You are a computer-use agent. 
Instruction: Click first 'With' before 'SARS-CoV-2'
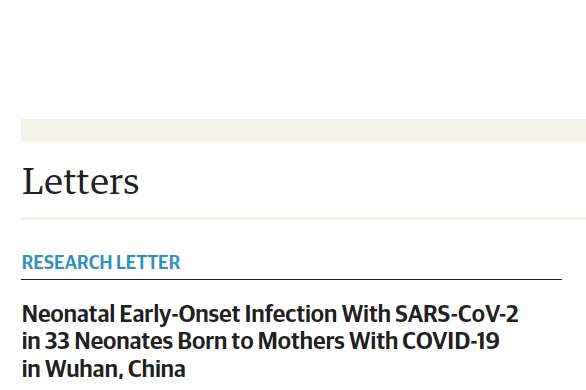coord(366,314)
